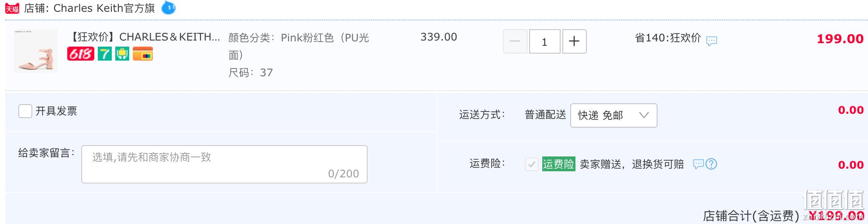Open the freight insurance comment bubble icon
868x224 pixels.
[x=699, y=164]
